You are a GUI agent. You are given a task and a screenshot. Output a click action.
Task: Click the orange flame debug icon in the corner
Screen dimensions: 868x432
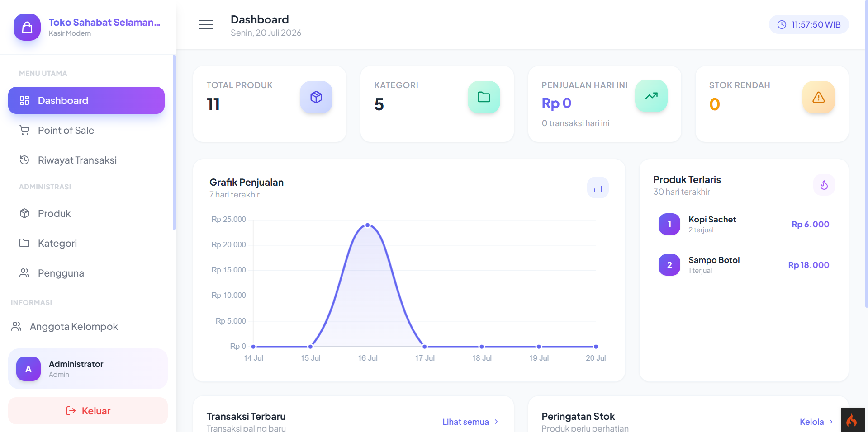pos(853,420)
